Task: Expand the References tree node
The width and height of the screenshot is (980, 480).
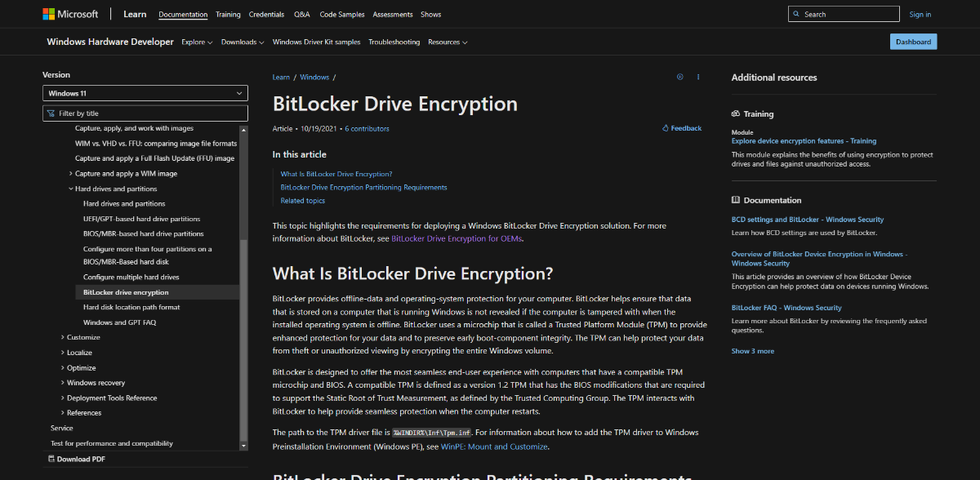Action: click(x=63, y=413)
